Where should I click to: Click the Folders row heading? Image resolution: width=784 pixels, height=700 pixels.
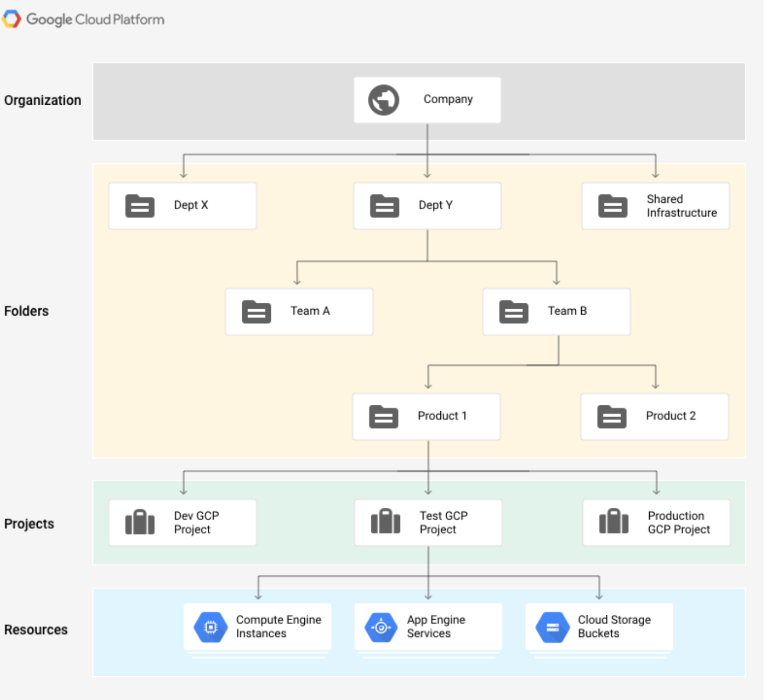pyautogui.click(x=26, y=311)
